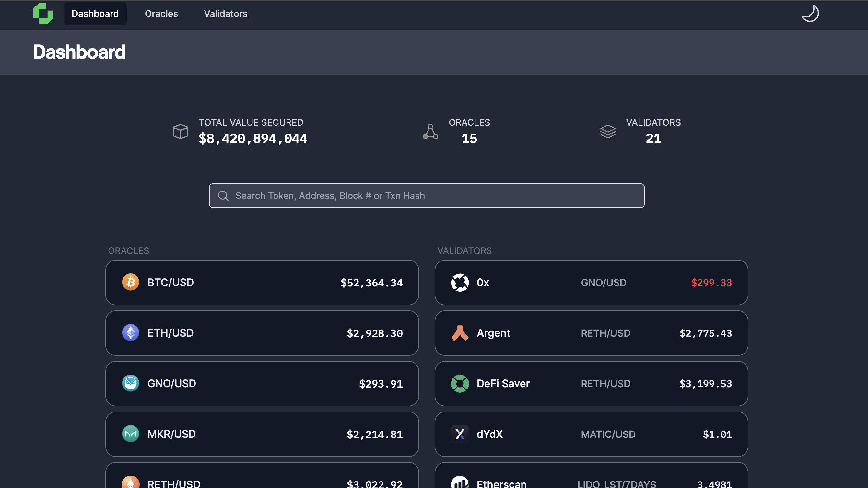Open the Etherscan validator row
The image size is (868, 488).
click(591, 480)
